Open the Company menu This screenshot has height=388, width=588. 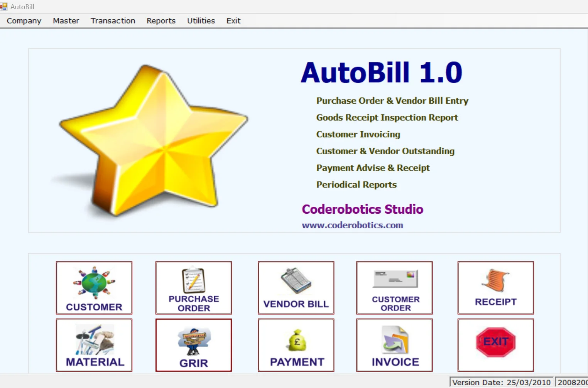[x=24, y=21]
